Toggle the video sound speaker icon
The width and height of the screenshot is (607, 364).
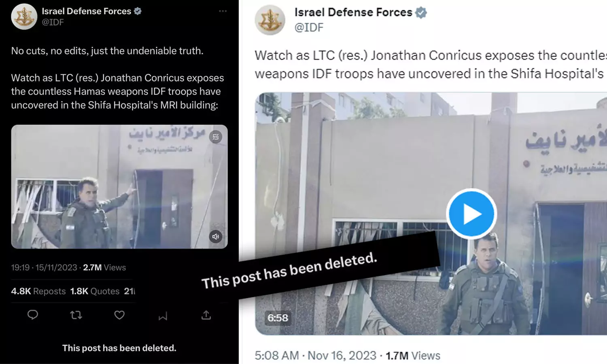216,237
